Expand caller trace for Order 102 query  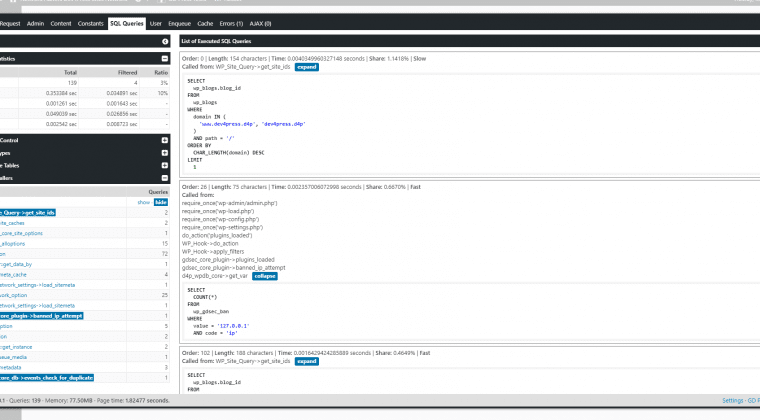307,361
